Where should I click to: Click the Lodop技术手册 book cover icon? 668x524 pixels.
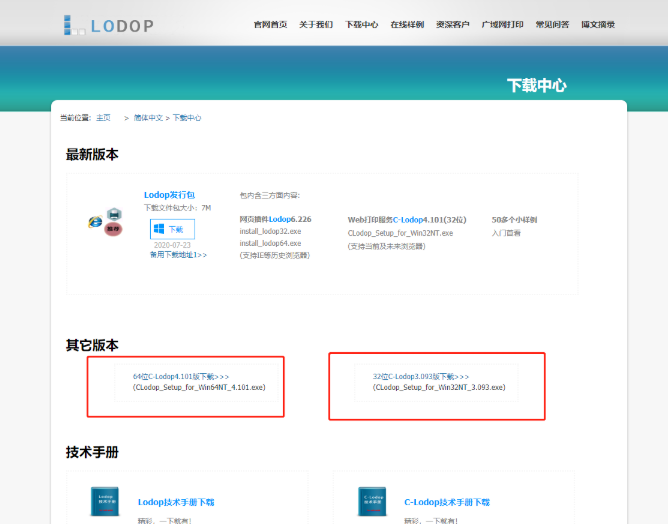click(x=104, y=503)
